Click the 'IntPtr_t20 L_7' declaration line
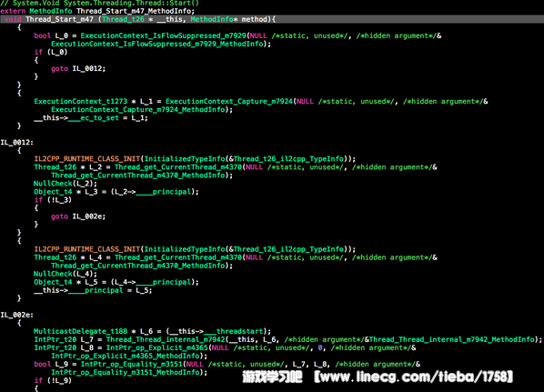The width and height of the screenshot is (544, 392). pos(288,339)
